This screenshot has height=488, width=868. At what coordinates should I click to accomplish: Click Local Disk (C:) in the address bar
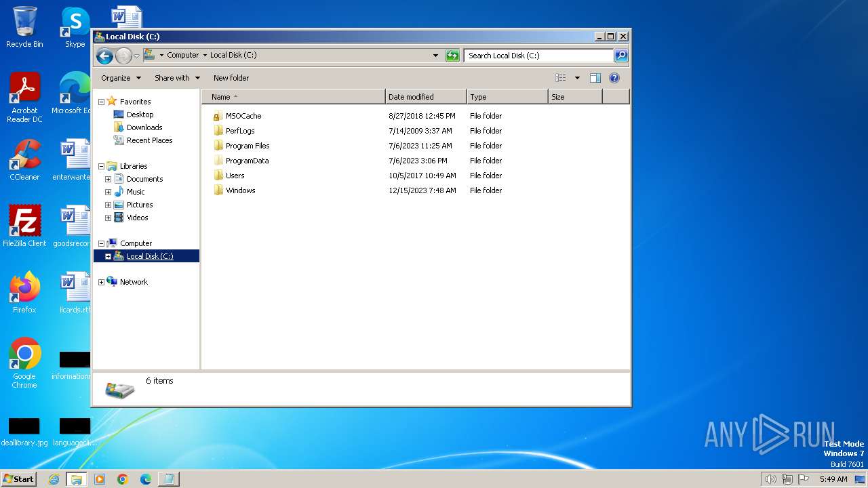(x=233, y=56)
